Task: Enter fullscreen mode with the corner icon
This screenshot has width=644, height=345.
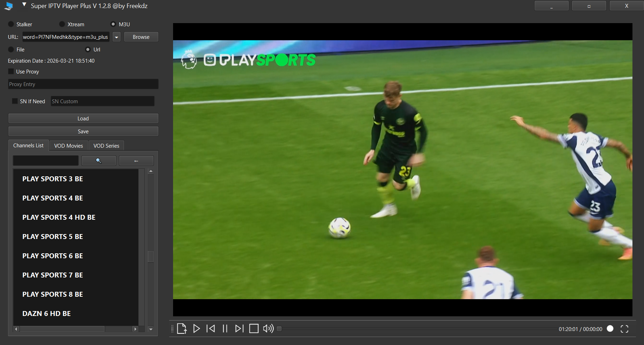Action: 624,329
